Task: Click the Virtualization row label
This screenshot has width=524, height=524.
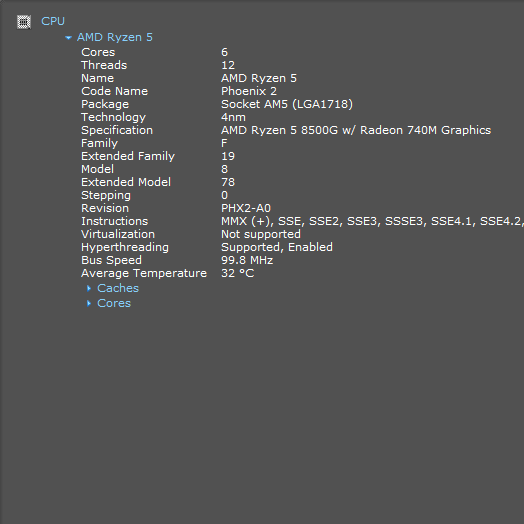Action: click(x=118, y=234)
